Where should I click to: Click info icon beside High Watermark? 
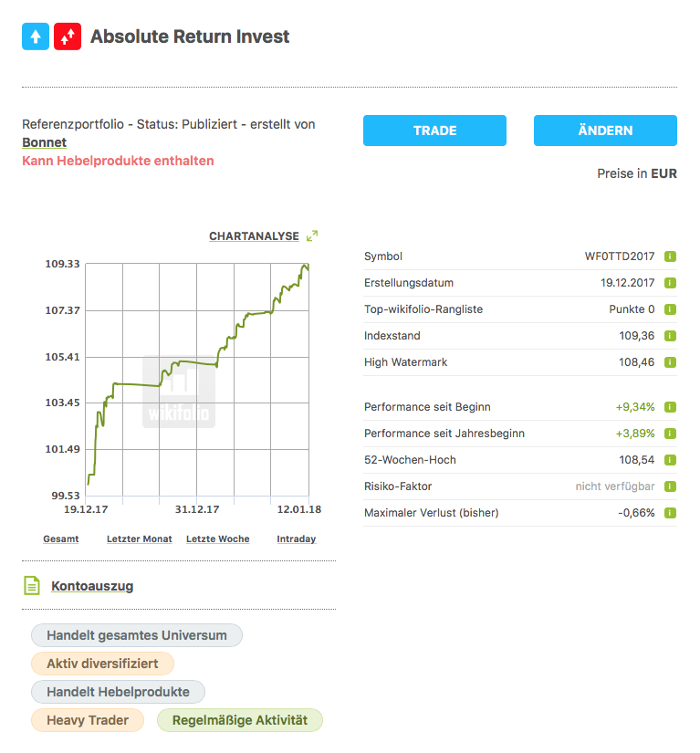(670, 362)
